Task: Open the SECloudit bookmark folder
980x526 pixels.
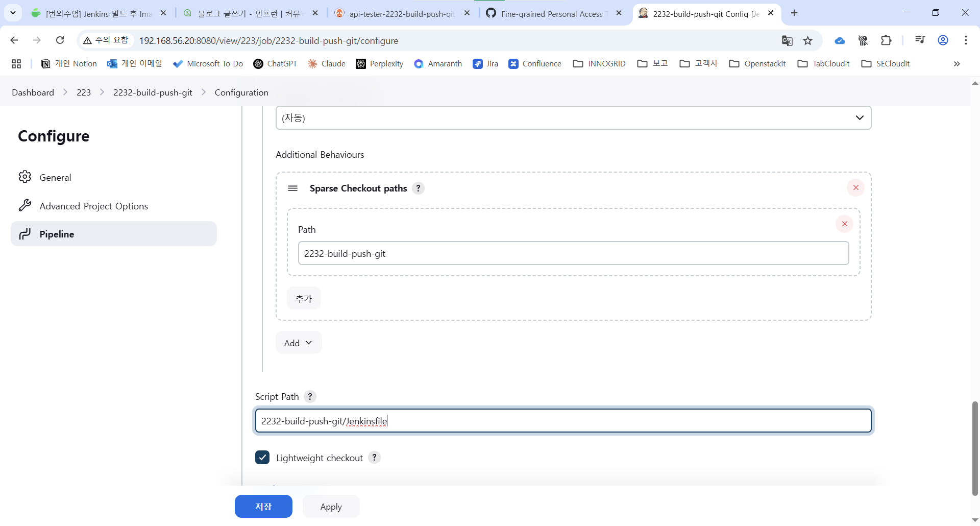Action: [886, 64]
